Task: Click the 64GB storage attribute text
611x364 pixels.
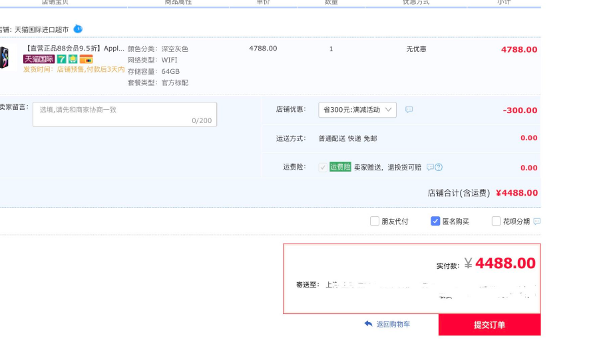Action: coord(170,71)
